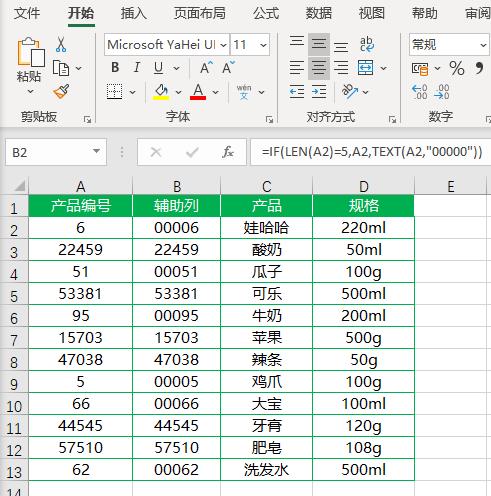The height and width of the screenshot is (496, 491).
Task: Click the phonetic guide wén icon
Action: (x=244, y=92)
